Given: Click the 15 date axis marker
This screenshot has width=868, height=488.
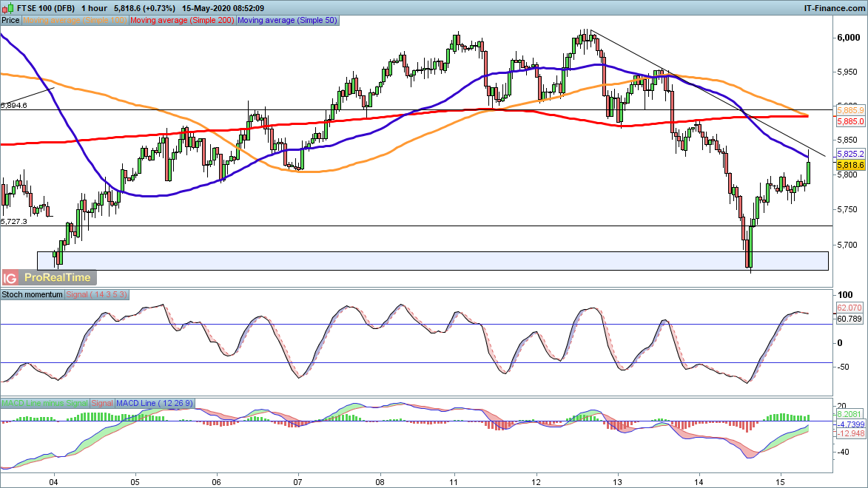Looking at the screenshot, I should pyautogui.click(x=781, y=482).
